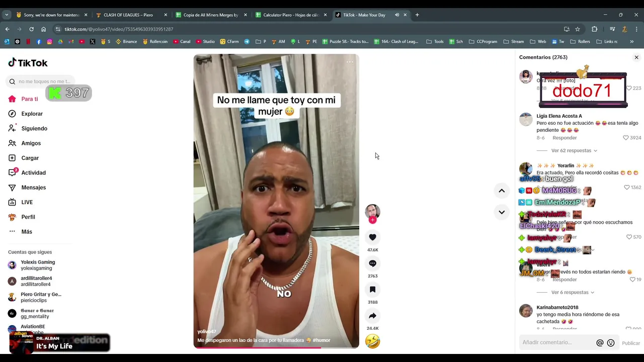The width and height of the screenshot is (644, 362).
Task: Switch to the Calculator Piero spreadsheet tab
Action: (x=291, y=15)
